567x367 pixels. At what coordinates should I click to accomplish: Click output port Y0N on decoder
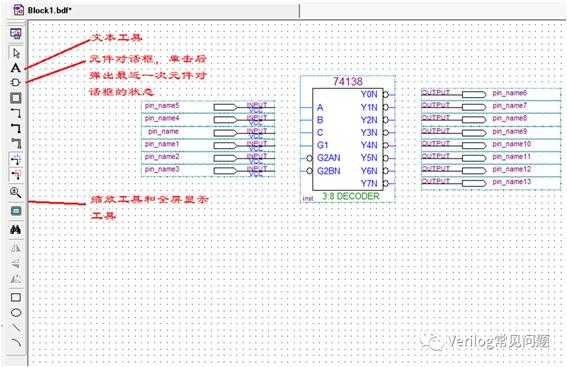coord(369,94)
